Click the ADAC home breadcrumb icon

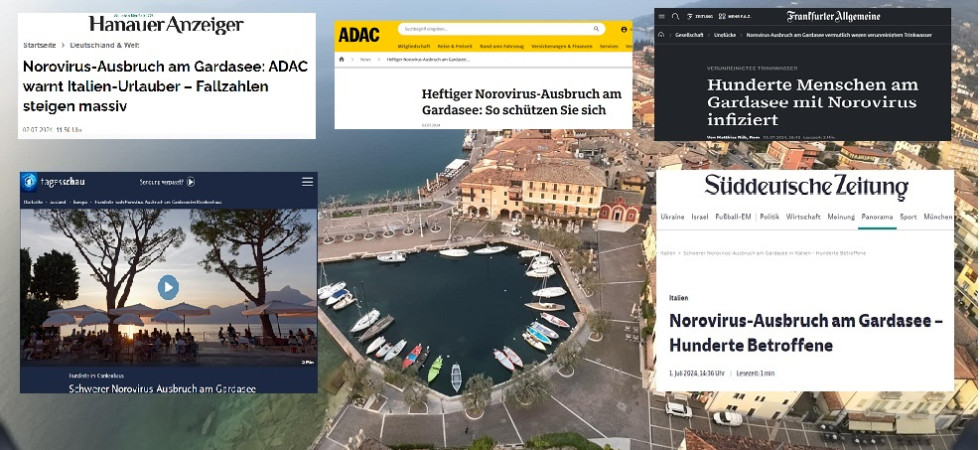point(342,60)
